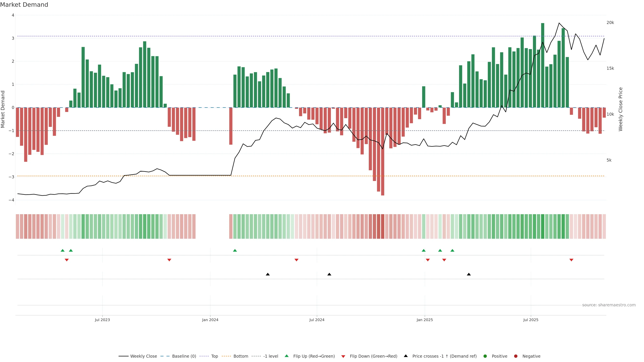Click the Market Demand chart title

24,5
